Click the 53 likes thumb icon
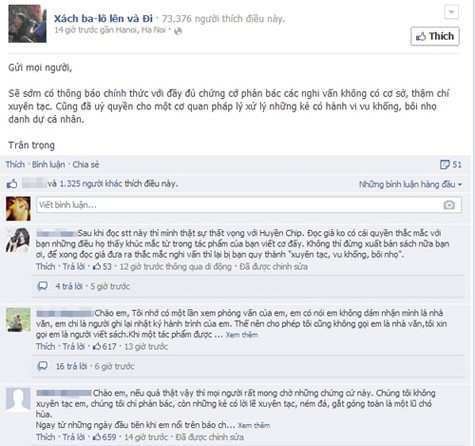This screenshot has height=446, width=475. [x=97, y=266]
